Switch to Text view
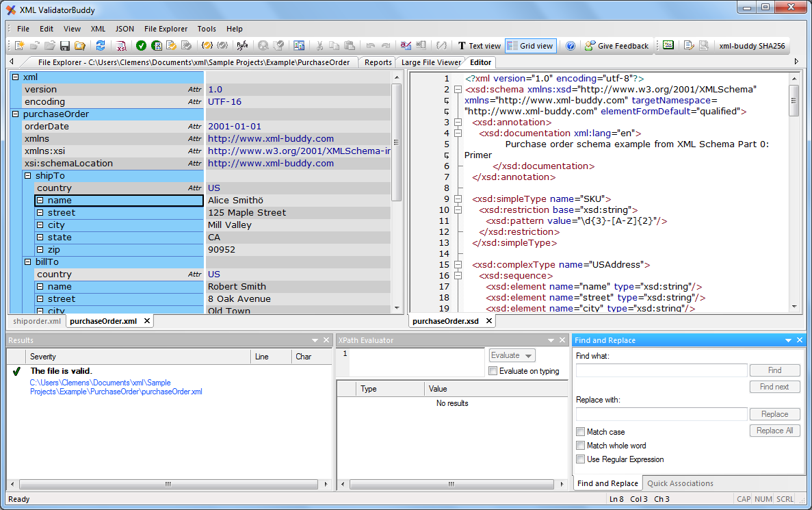Viewport: 812px width, 510px height. coord(479,46)
